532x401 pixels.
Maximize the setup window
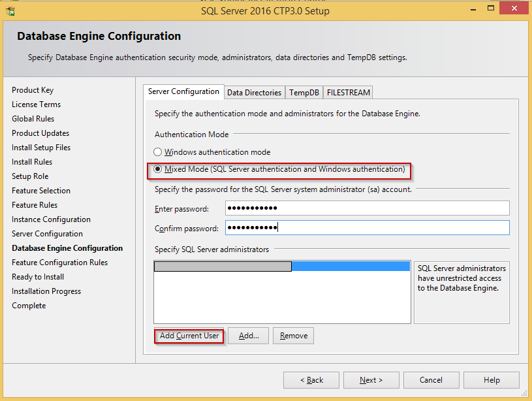[x=491, y=8]
